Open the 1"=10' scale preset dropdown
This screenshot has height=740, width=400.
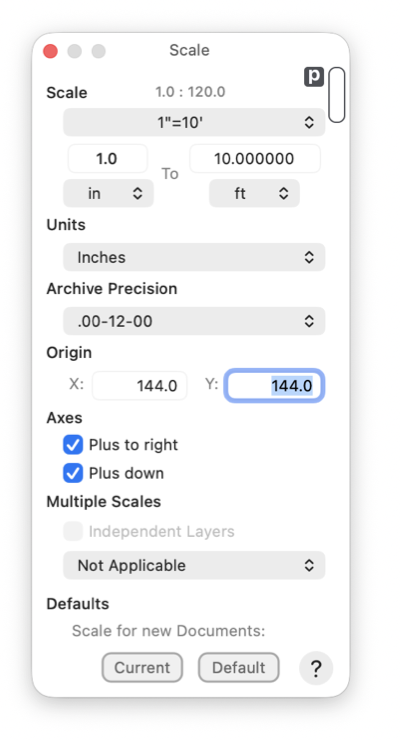click(194, 122)
